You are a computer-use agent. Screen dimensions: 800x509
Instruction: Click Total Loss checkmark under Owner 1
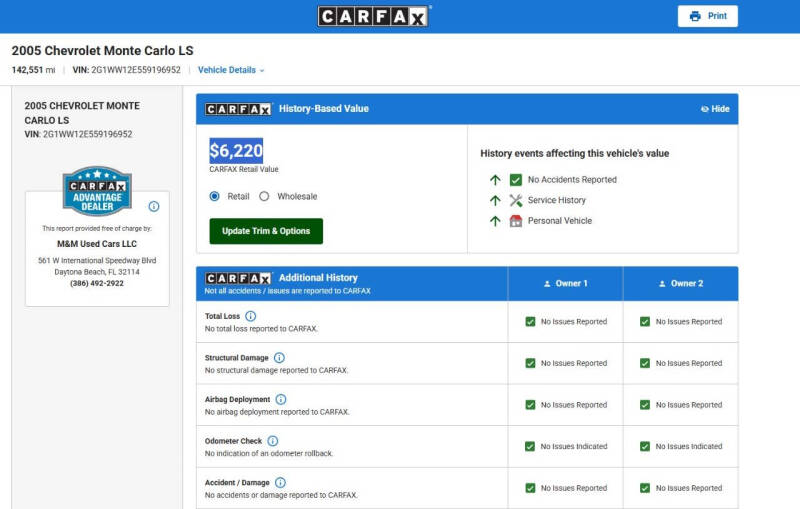(x=530, y=322)
